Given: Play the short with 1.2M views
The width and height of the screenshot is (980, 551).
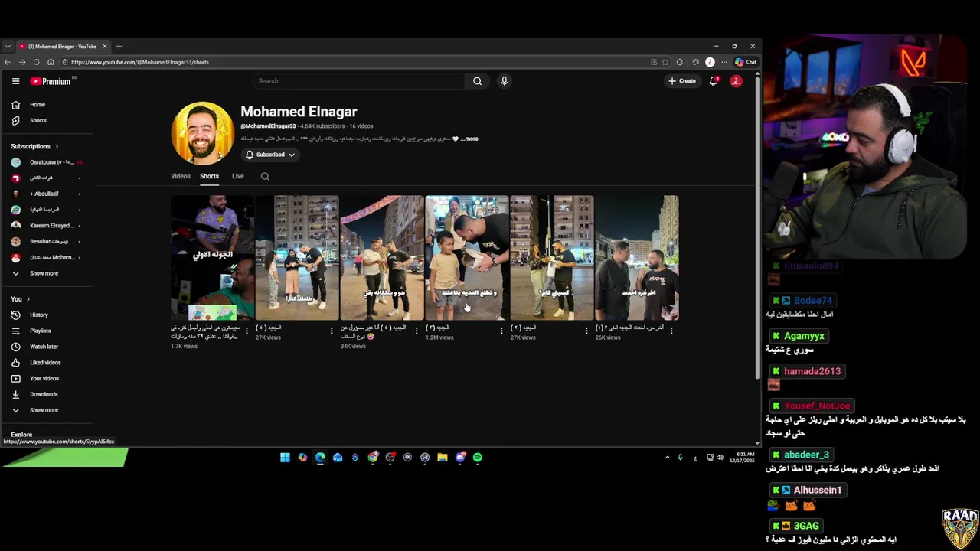Looking at the screenshot, I should tap(467, 258).
